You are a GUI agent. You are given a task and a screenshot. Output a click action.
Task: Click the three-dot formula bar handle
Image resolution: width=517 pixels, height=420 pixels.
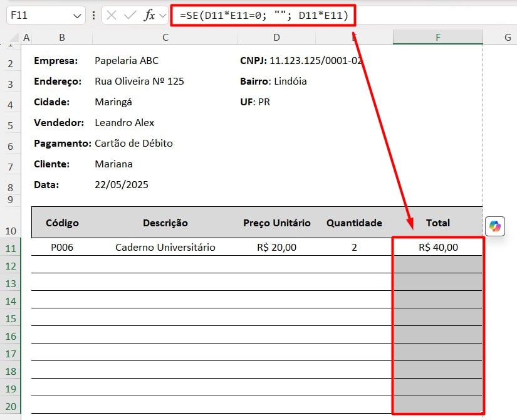(93, 16)
